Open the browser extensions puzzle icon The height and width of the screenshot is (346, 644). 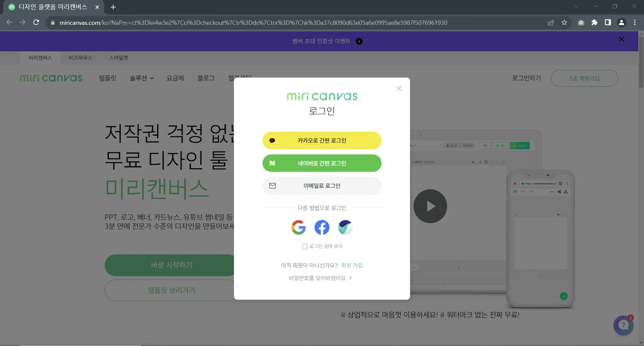coord(594,22)
